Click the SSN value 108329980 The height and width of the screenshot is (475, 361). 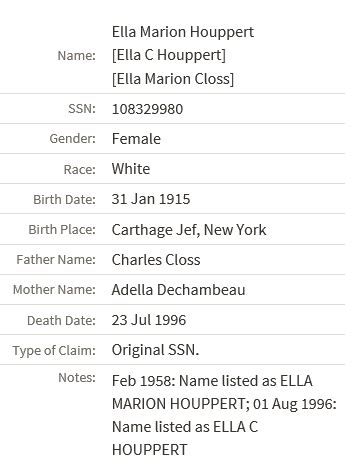tap(147, 109)
